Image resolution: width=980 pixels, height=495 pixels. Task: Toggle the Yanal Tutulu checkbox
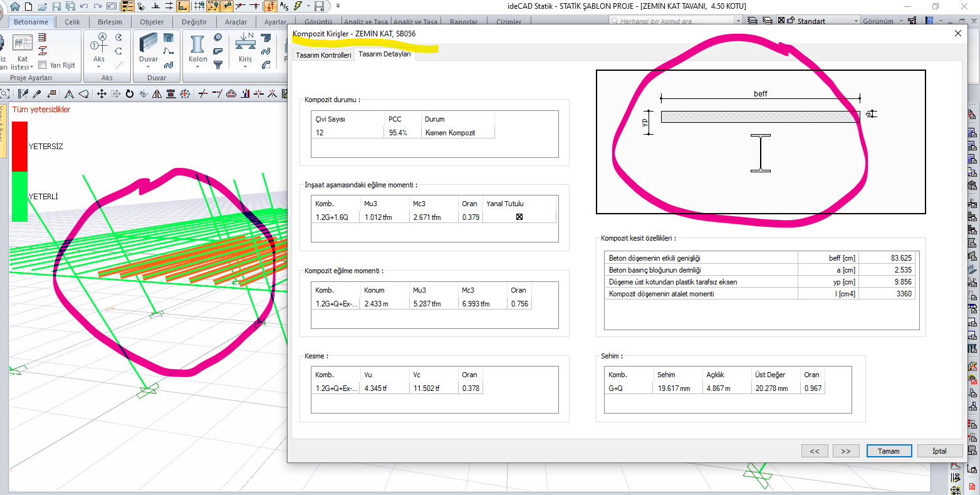tap(519, 217)
